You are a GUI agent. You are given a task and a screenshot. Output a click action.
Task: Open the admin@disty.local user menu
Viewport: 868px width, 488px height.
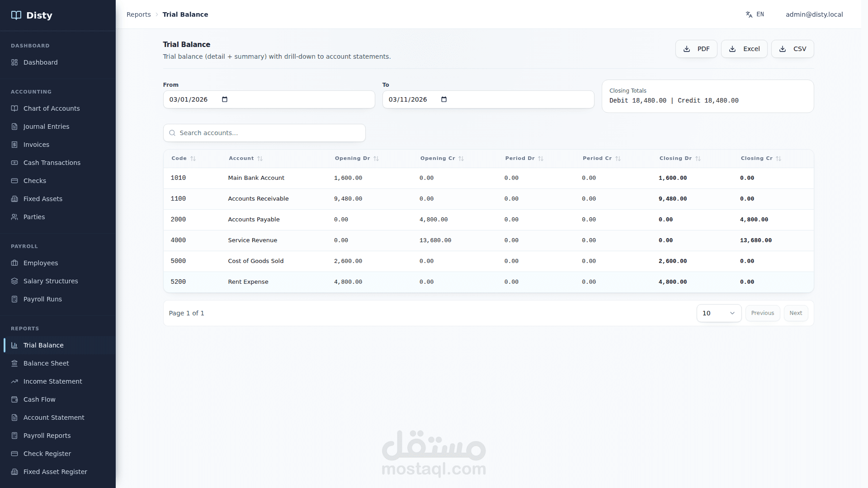click(x=814, y=14)
